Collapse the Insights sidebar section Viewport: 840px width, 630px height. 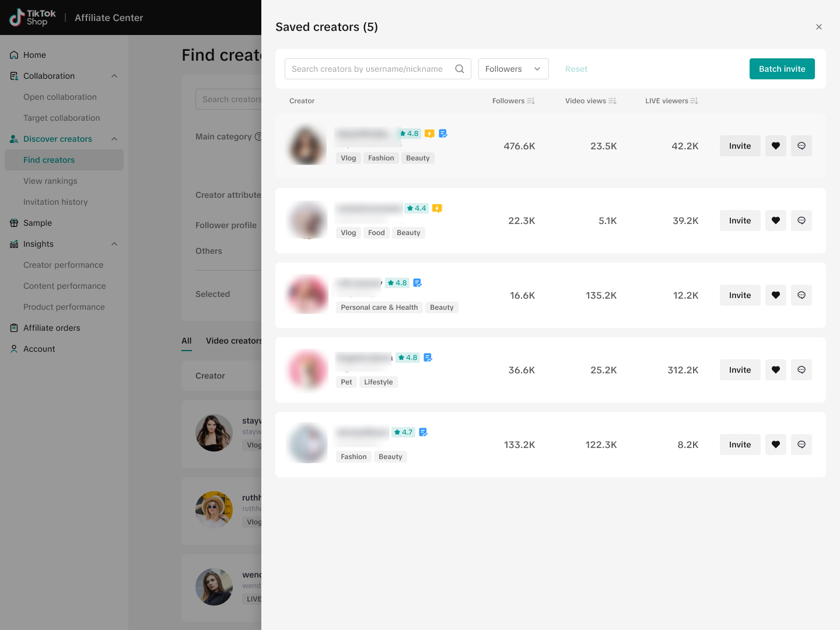[x=114, y=244]
